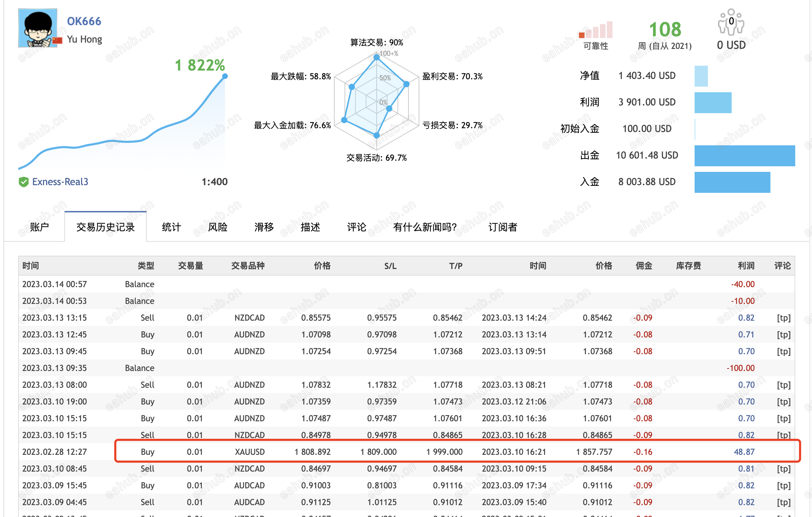This screenshot has height=517, width=812.
Task: Select the 有什么新闻吗? tab
Action: (425, 227)
